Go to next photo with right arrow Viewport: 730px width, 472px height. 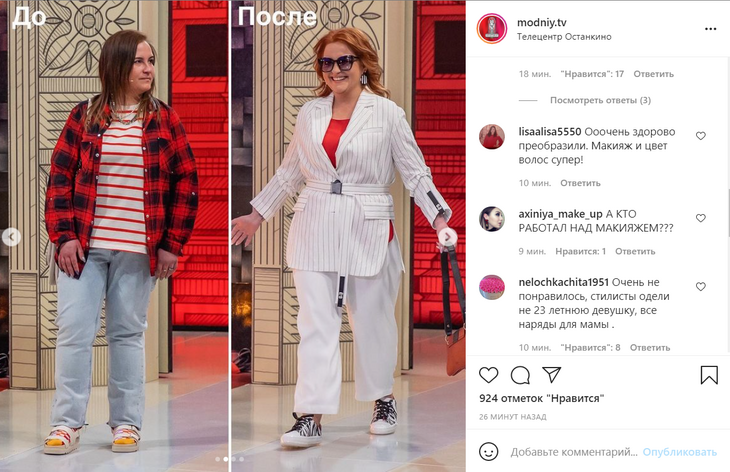pyautogui.click(x=447, y=237)
